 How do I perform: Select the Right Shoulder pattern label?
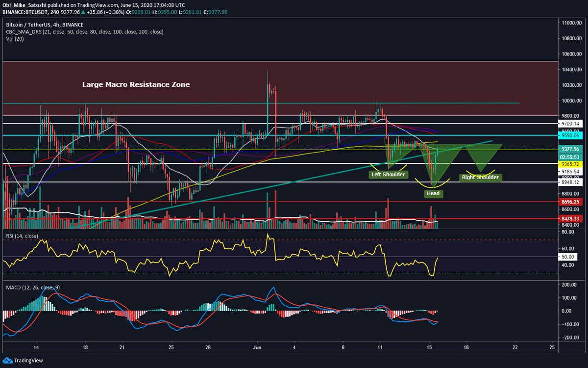(x=480, y=178)
